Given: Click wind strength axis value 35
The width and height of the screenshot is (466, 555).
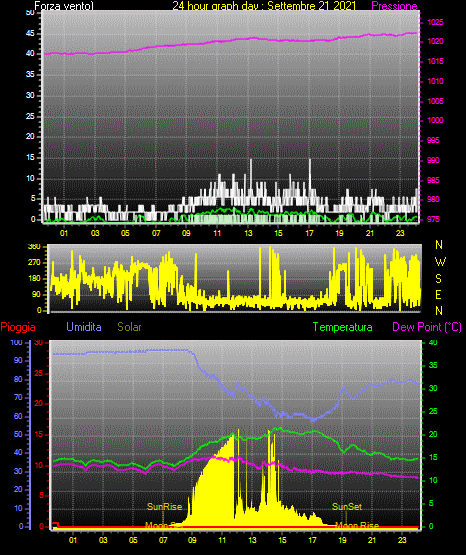Looking at the screenshot, I should (30, 75).
